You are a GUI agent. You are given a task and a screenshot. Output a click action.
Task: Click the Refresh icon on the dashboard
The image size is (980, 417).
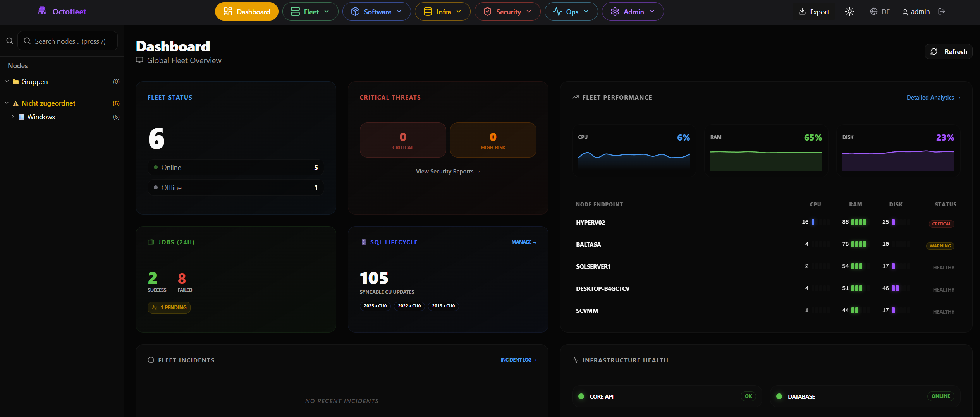pos(934,51)
